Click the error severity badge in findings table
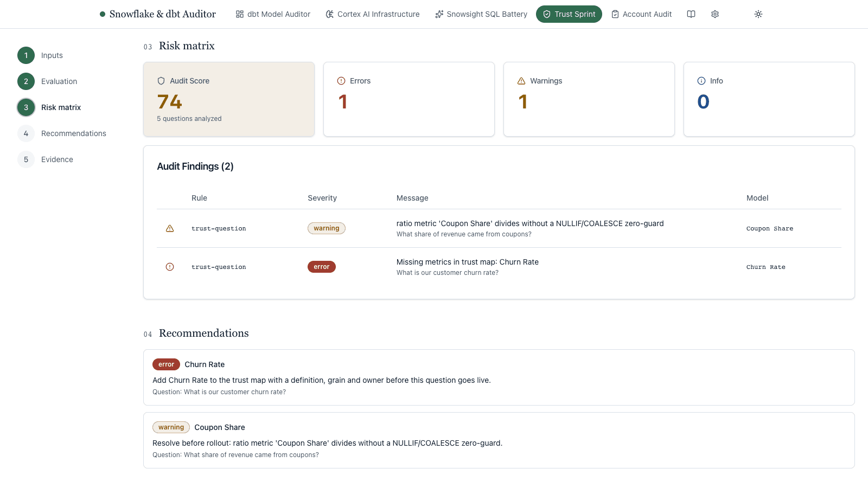868x488 pixels. pos(322,267)
